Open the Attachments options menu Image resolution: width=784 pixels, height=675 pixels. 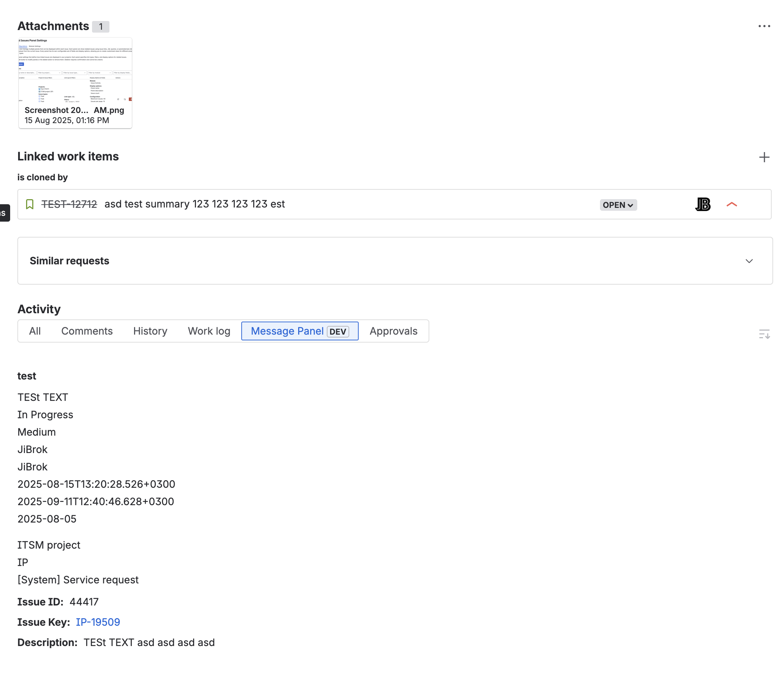(765, 26)
